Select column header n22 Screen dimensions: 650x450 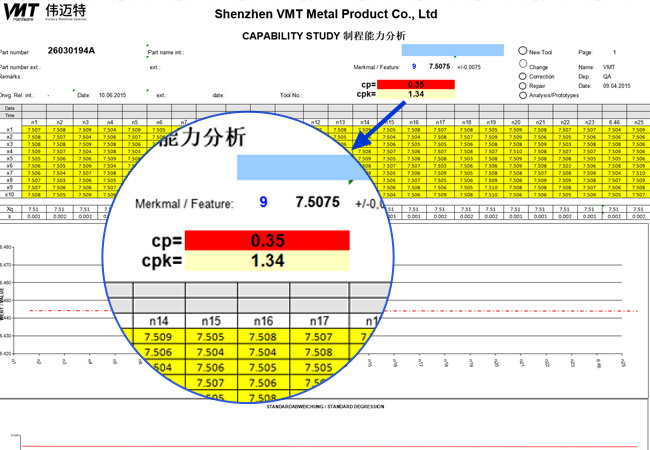[x=565, y=123]
